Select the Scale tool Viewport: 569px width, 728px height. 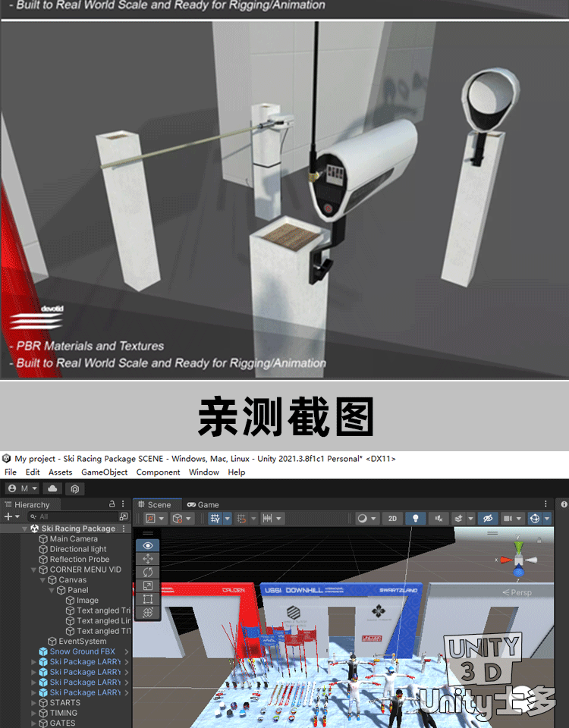pyautogui.click(x=148, y=586)
